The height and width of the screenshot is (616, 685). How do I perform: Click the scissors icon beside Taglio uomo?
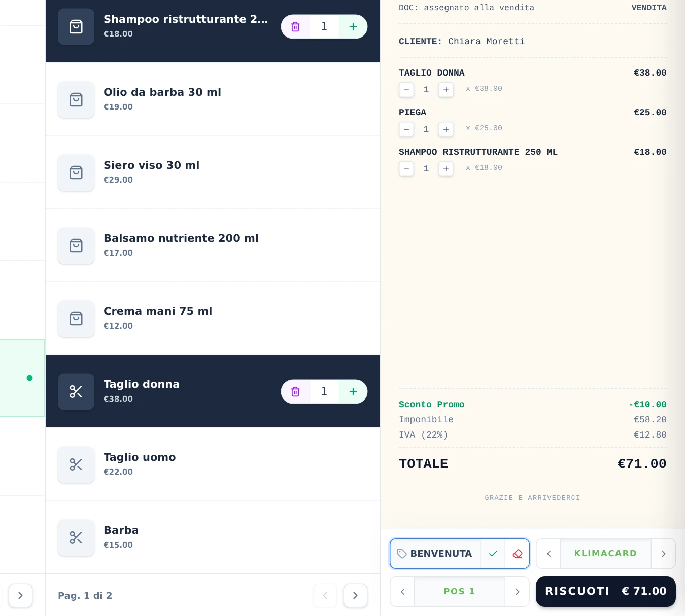76,464
